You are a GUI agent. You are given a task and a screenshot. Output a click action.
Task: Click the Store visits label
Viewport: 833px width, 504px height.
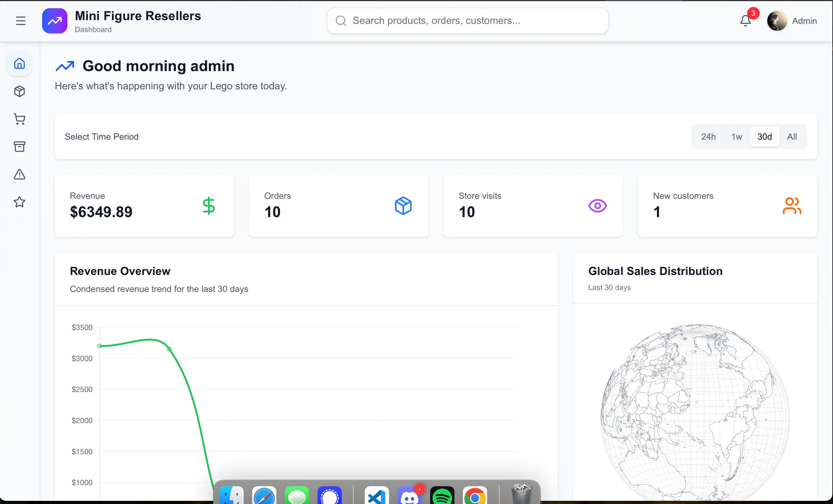point(480,196)
